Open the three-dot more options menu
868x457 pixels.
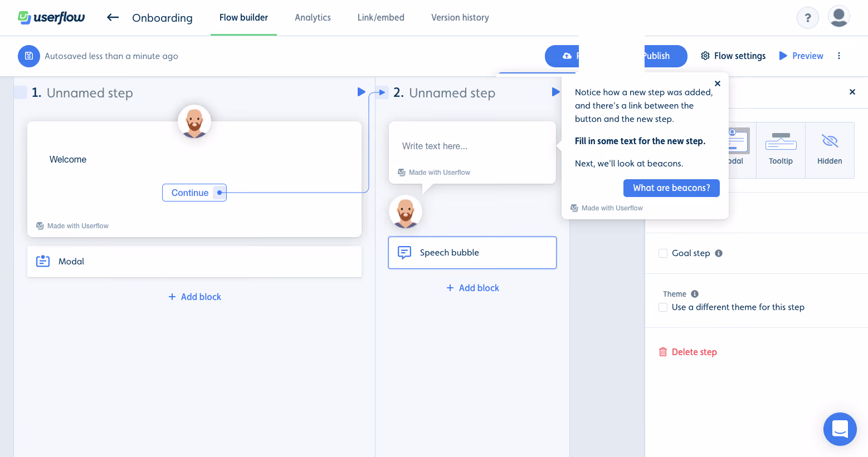(839, 56)
